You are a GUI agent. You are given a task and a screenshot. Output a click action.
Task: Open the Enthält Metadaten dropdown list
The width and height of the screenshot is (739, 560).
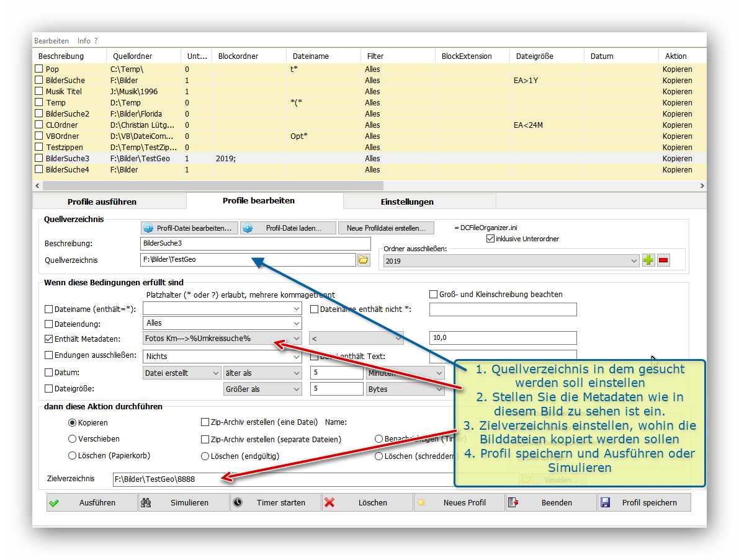coord(296,339)
